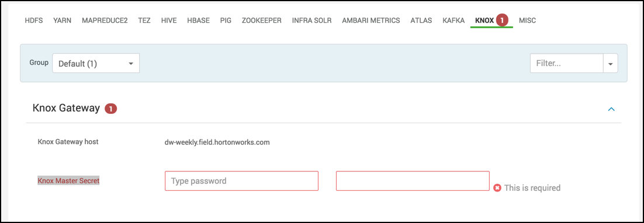Open the MISC tab
Screen dimensions: 644x223
click(527, 20)
